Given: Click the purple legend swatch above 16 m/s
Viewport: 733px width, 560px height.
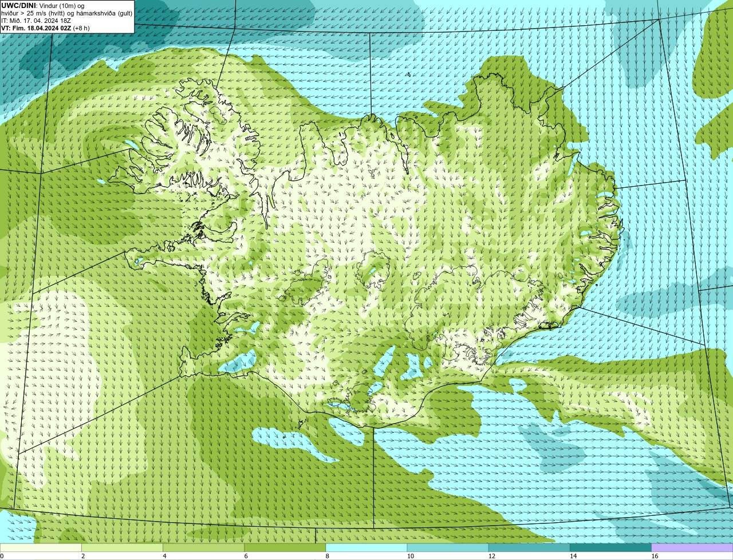Looking at the screenshot, I should point(692,547).
